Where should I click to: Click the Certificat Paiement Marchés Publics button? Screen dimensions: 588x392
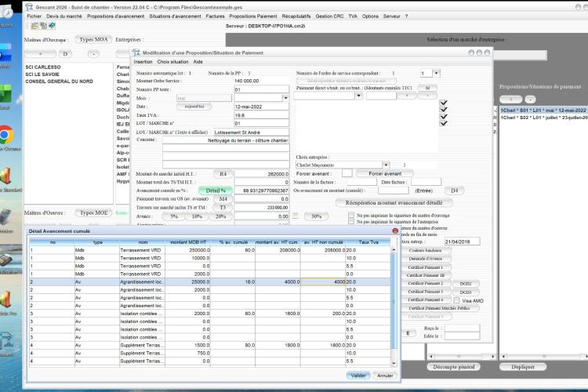point(439,308)
